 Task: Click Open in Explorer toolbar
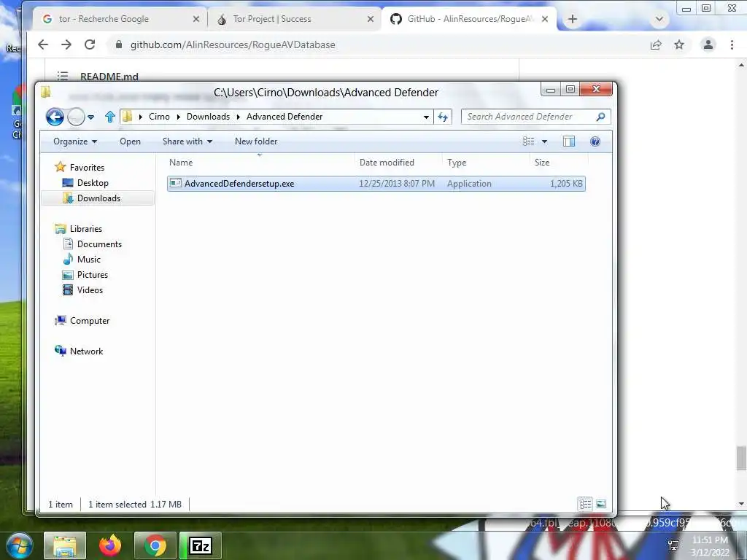click(130, 141)
